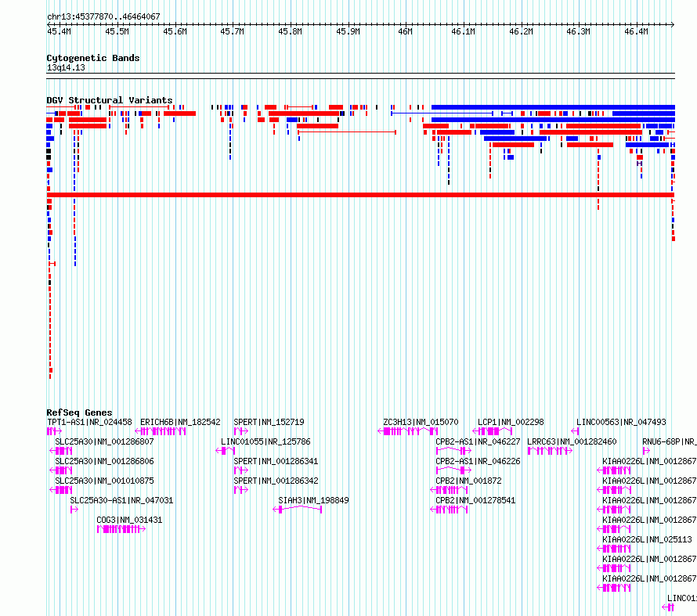This screenshot has width=697, height=616.
Task: Select the LINC00563 gene model glyph
Action: [575, 431]
